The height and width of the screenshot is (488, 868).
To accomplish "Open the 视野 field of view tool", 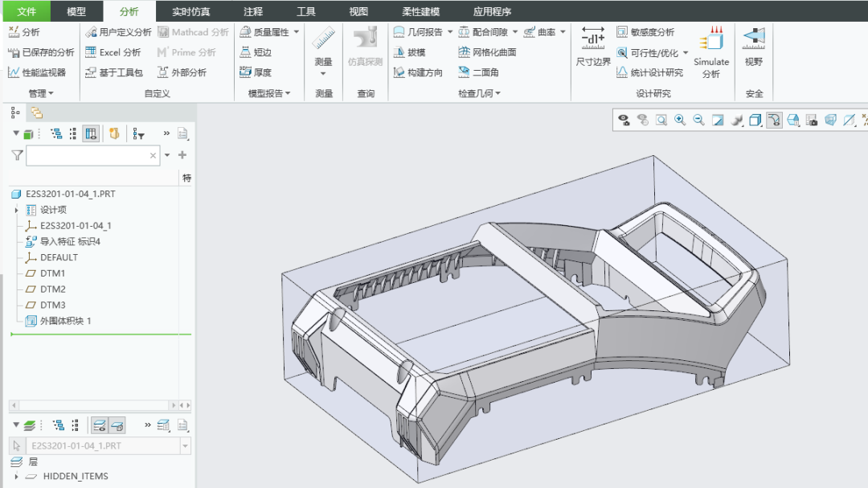I will [x=754, y=47].
